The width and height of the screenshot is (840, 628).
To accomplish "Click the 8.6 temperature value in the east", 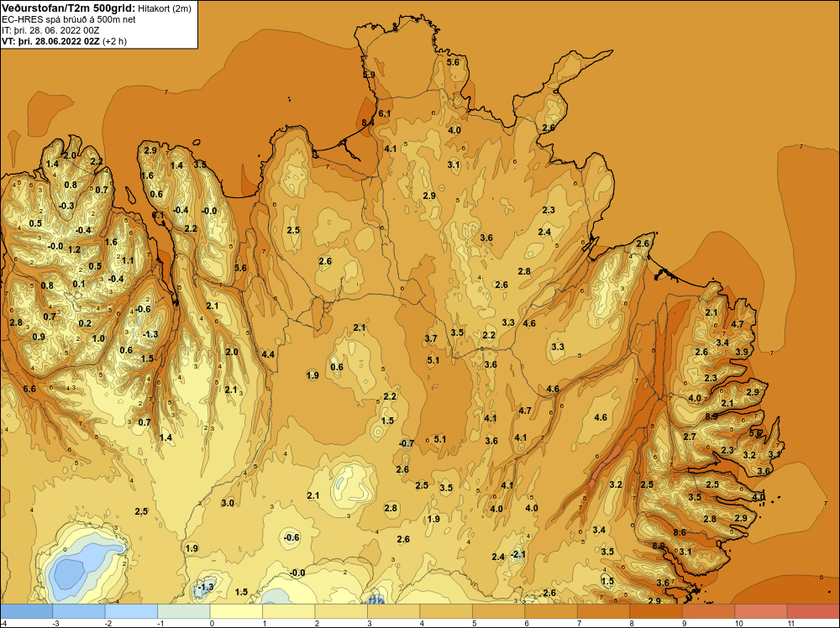I will coord(680,532).
